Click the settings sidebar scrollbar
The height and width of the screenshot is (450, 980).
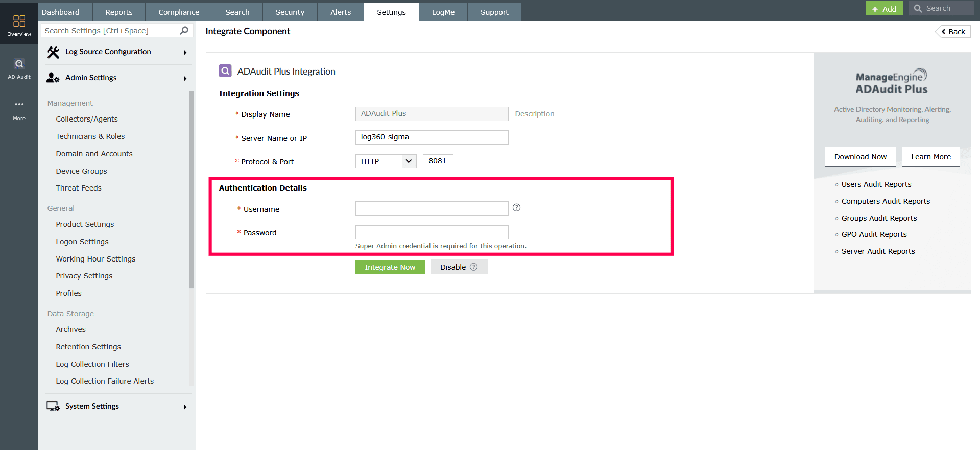pyautogui.click(x=192, y=190)
